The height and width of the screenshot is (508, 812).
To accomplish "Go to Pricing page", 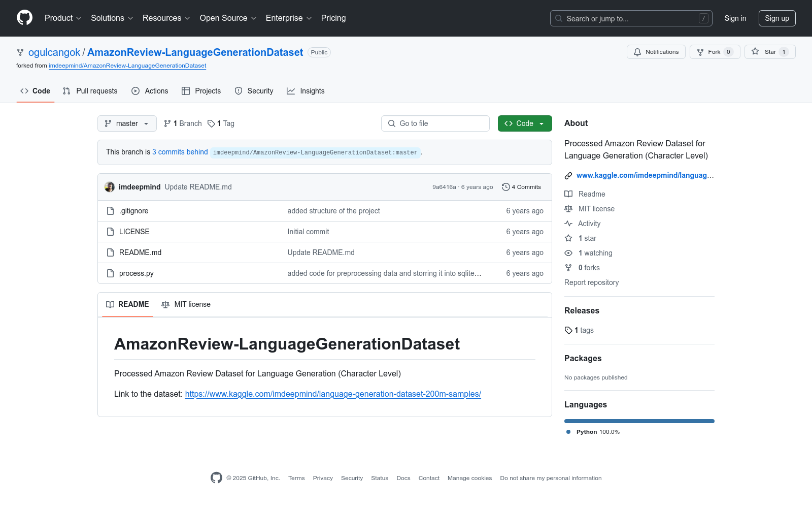I will coord(333,18).
